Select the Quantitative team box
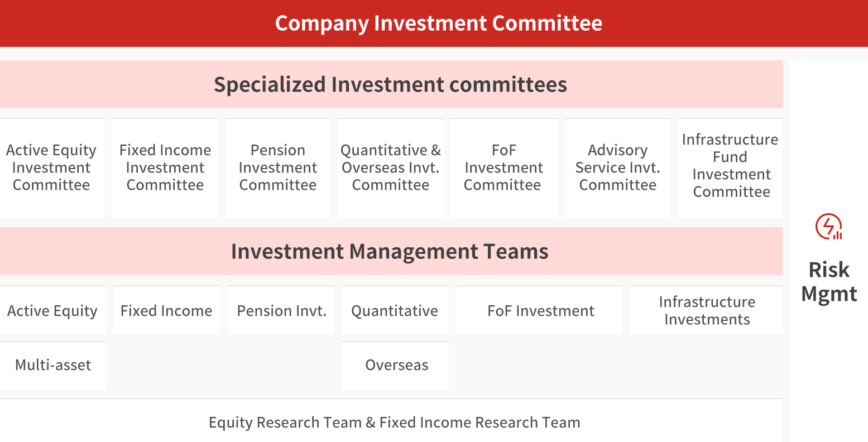Image resolution: width=868 pixels, height=442 pixels. click(395, 311)
